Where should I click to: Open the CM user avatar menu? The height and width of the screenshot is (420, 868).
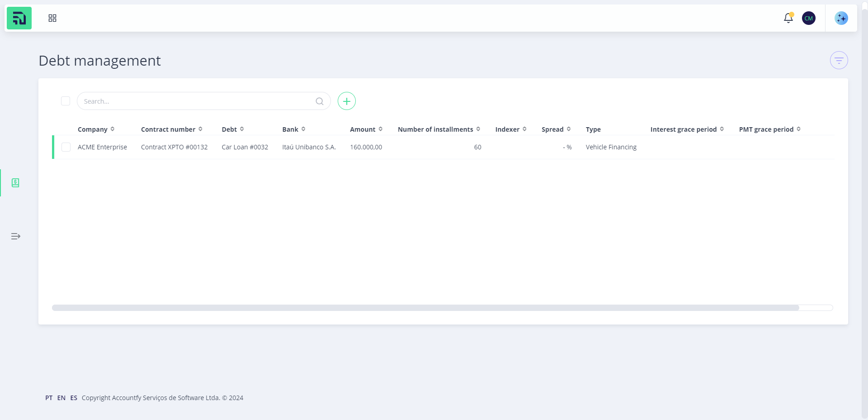(x=809, y=18)
